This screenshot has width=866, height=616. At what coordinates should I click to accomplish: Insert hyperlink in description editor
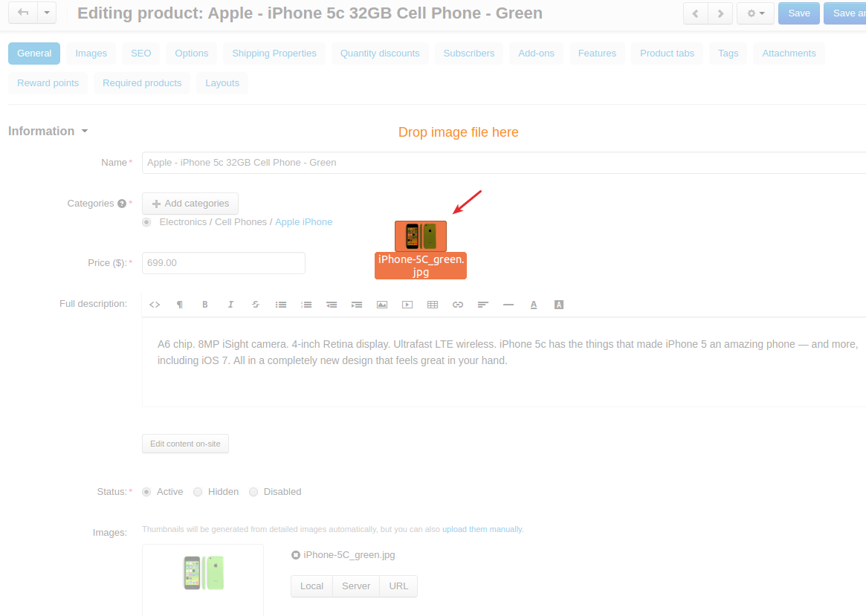458,305
